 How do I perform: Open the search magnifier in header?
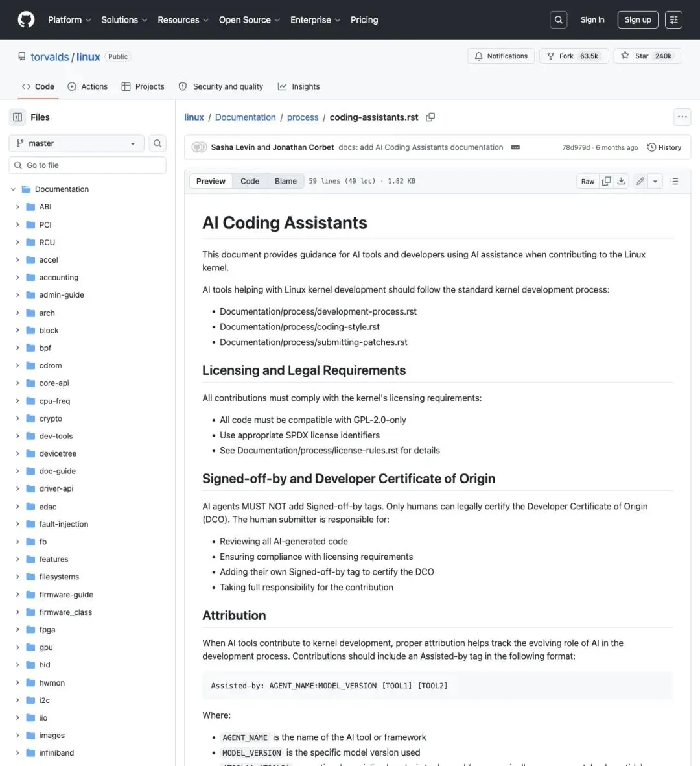pos(559,19)
